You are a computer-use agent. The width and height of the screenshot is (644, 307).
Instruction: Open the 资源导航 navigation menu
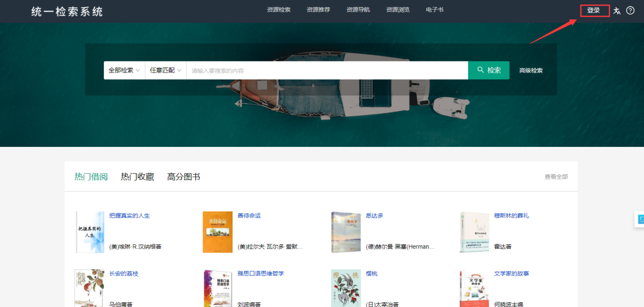click(x=358, y=10)
